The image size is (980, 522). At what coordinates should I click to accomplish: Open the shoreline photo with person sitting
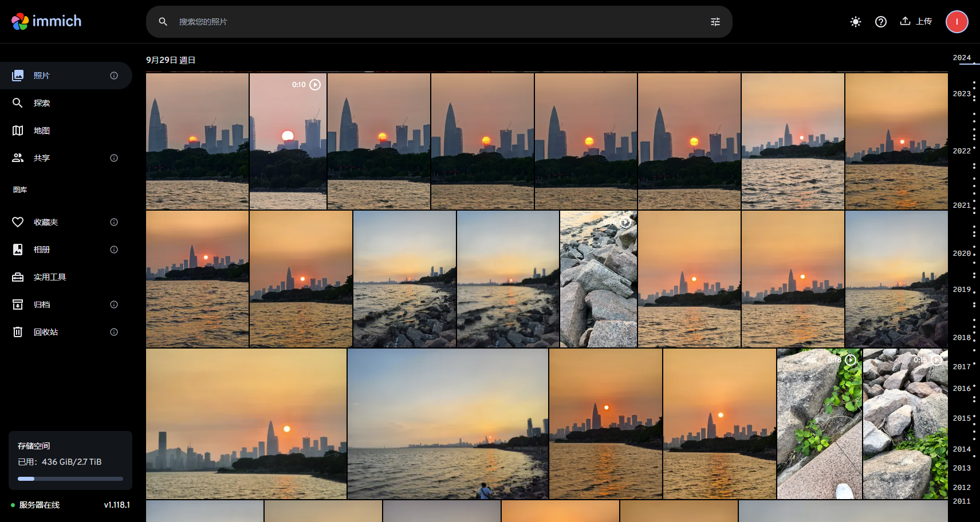(x=448, y=424)
